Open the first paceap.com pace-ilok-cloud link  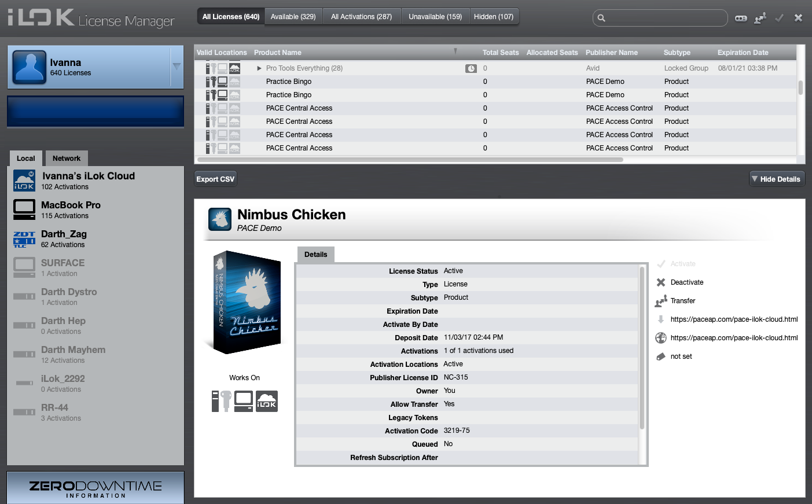point(734,319)
